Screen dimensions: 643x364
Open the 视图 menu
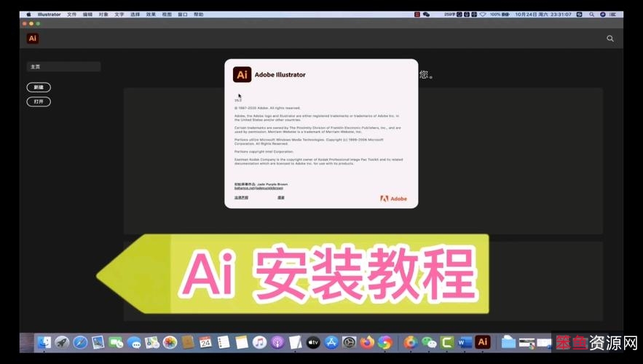167,15
